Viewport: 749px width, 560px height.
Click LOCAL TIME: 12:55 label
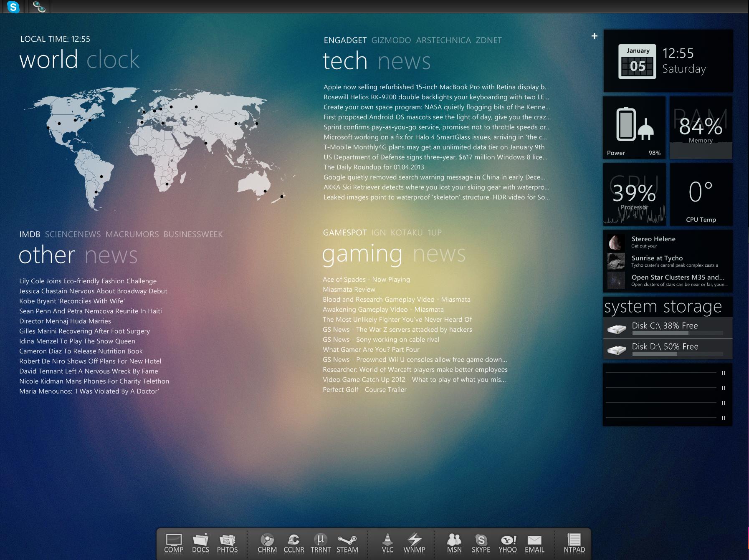pos(55,39)
